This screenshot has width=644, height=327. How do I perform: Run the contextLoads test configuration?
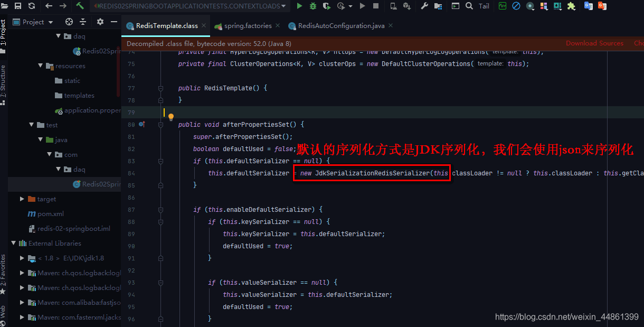point(299,6)
